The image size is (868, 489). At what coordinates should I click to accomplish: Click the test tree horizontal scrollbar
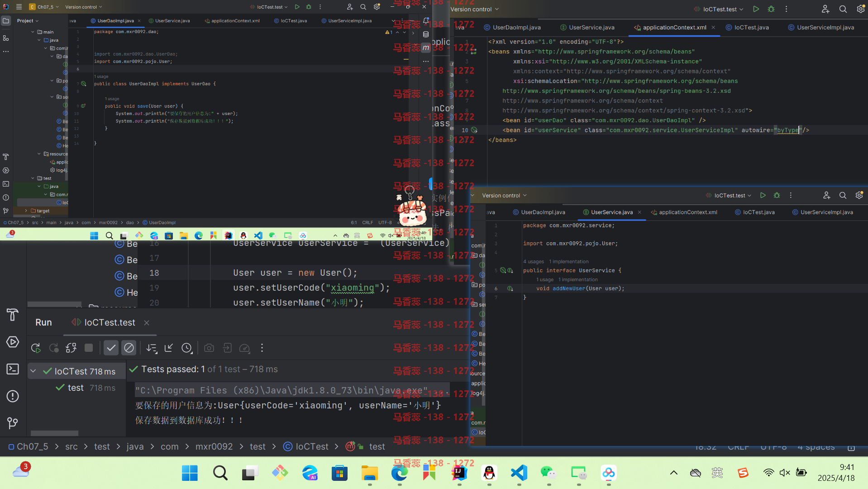click(x=54, y=433)
